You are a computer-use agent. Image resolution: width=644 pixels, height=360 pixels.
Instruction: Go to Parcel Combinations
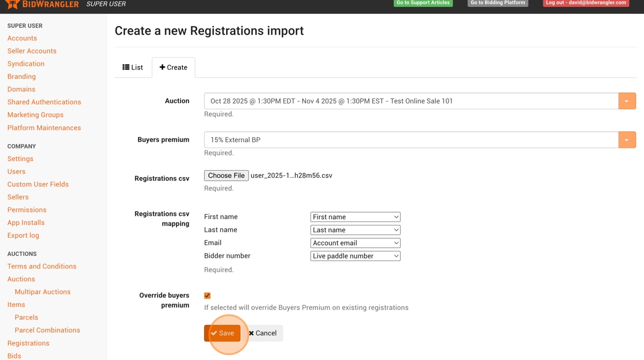point(47,330)
